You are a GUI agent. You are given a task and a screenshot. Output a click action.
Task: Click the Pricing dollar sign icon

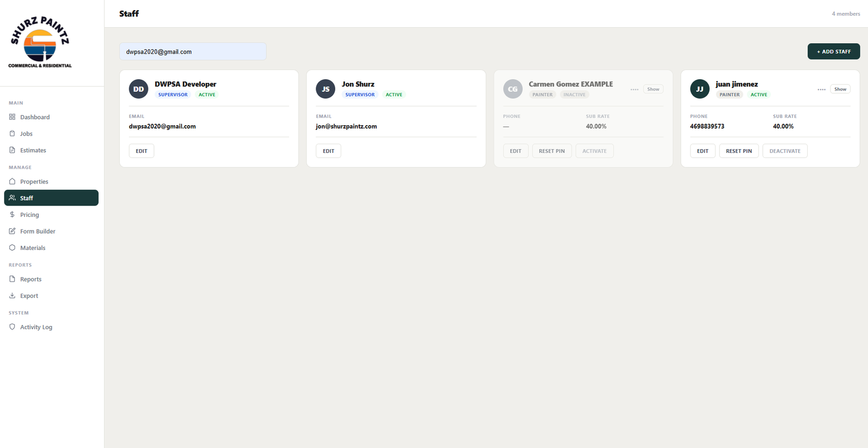point(12,214)
